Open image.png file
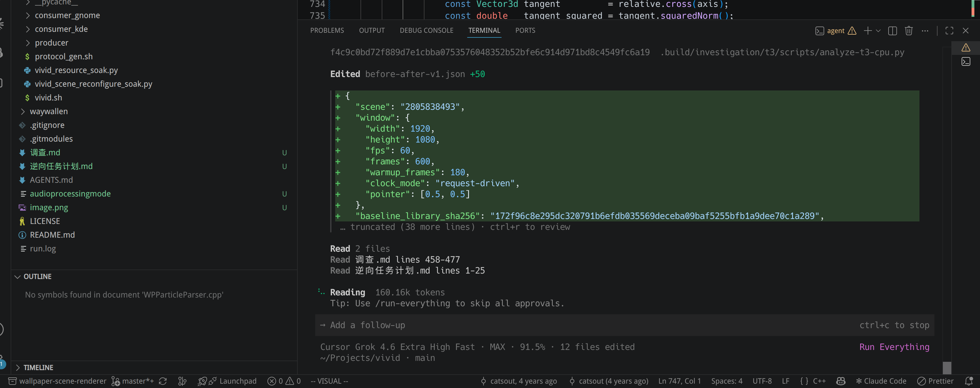980x388 pixels. coord(49,207)
